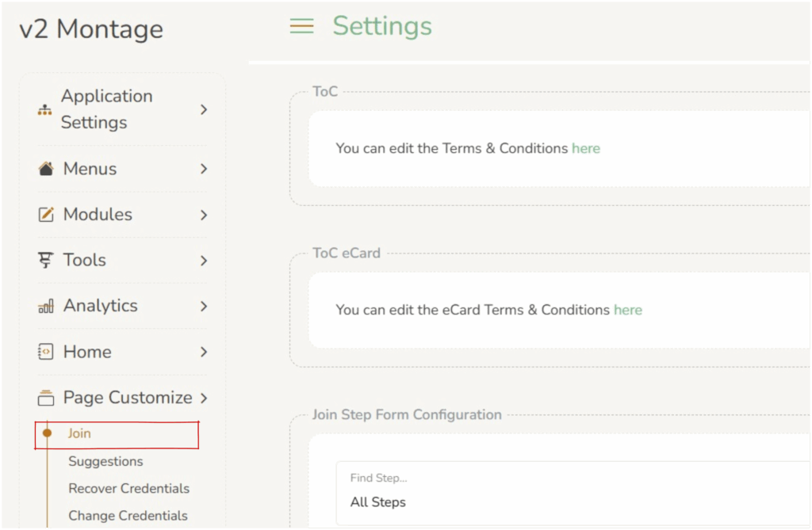Go to Recover Credentials page
Viewport: 812px width, 530px height.
click(x=128, y=488)
